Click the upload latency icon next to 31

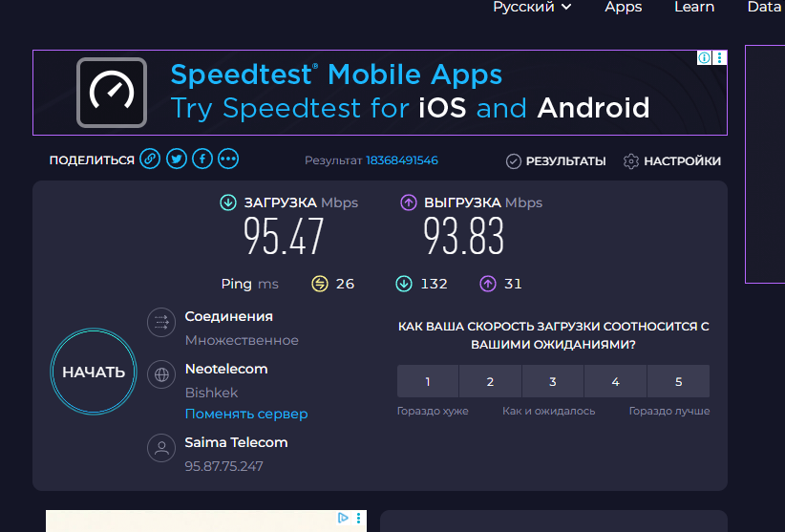tap(488, 284)
